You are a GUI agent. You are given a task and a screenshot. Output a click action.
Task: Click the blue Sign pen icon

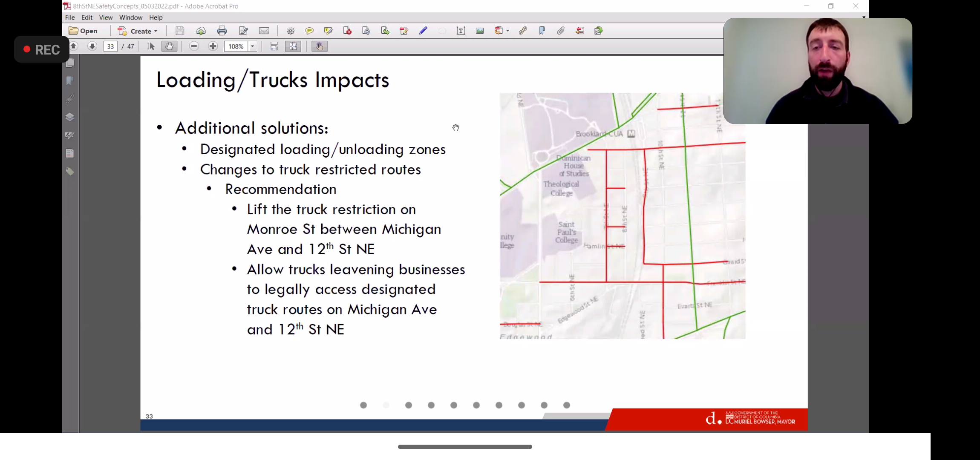(423, 31)
